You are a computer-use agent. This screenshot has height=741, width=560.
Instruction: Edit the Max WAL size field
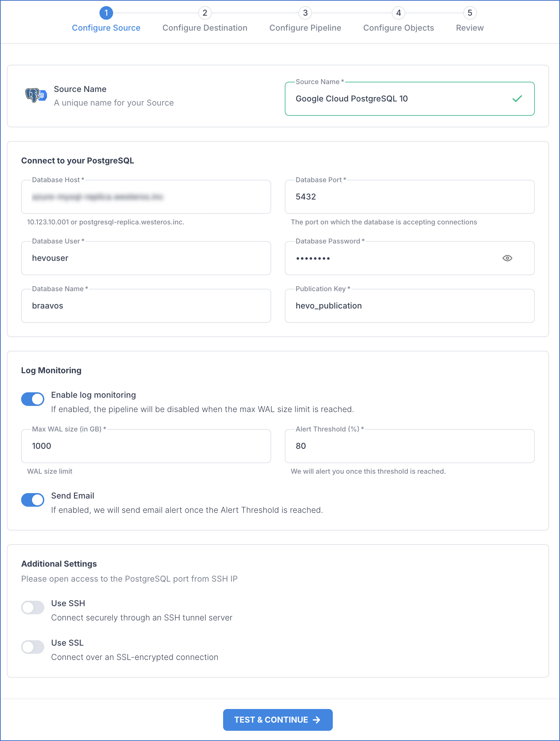(x=146, y=446)
